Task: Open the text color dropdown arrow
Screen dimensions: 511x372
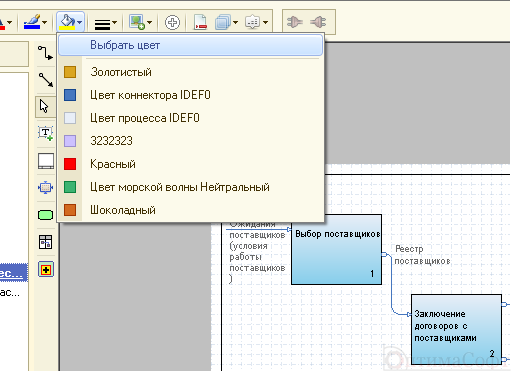Action: tap(9, 23)
